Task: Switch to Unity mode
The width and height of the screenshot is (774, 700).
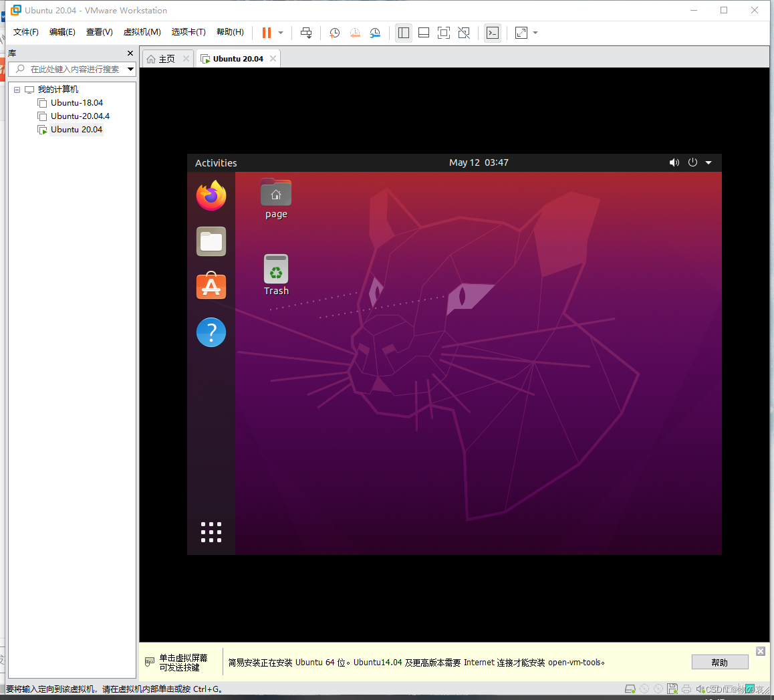Action: (464, 33)
